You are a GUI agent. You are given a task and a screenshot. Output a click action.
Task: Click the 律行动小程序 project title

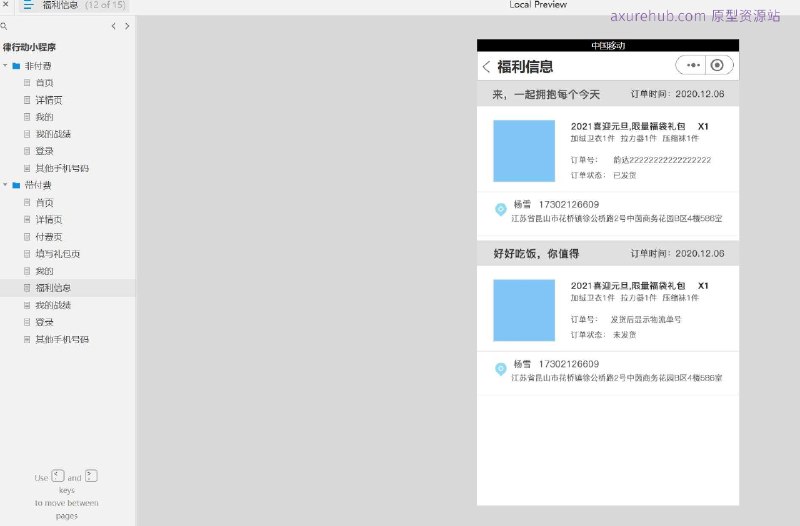click(x=29, y=47)
